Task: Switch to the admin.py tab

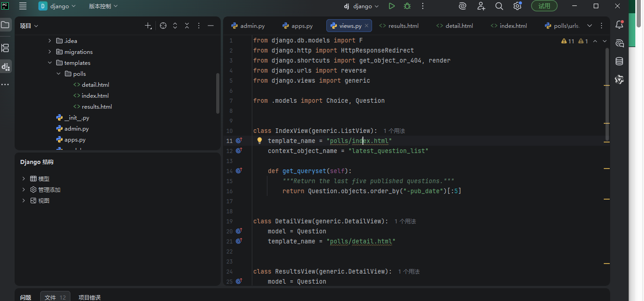Action: pyautogui.click(x=248, y=26)
